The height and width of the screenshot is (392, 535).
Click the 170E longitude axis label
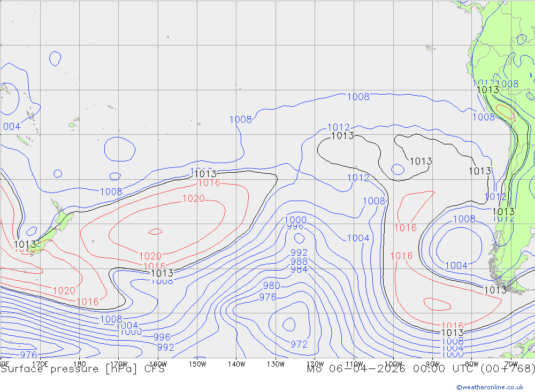tap(40, 364)
